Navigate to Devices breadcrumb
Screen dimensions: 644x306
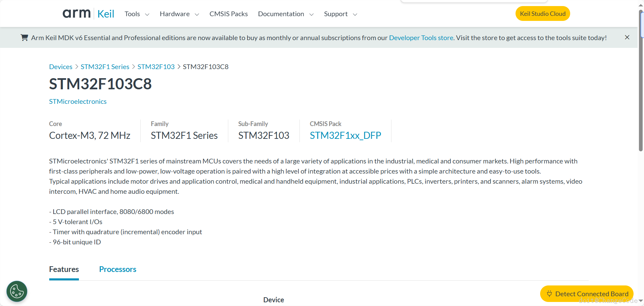click(61, 67)
